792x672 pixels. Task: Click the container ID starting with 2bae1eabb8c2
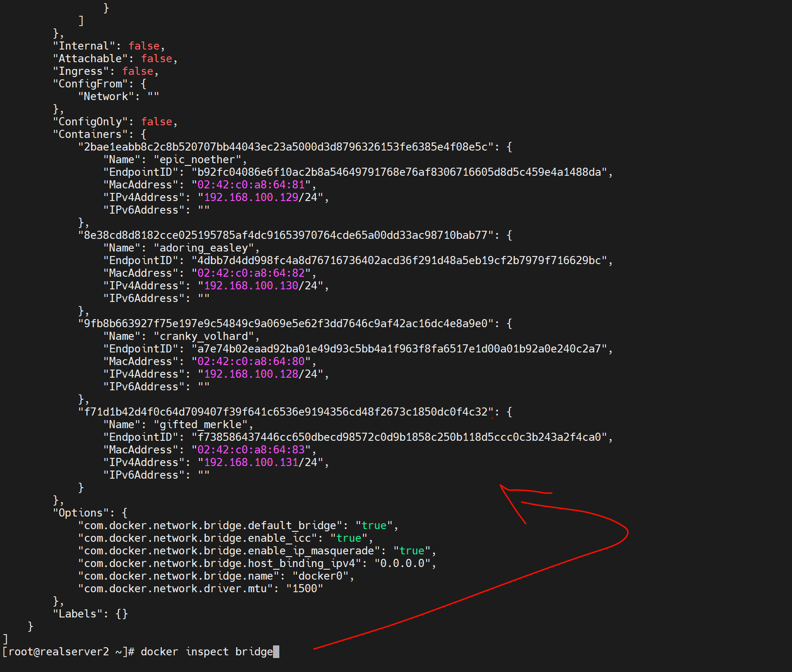tap(286, 147)
